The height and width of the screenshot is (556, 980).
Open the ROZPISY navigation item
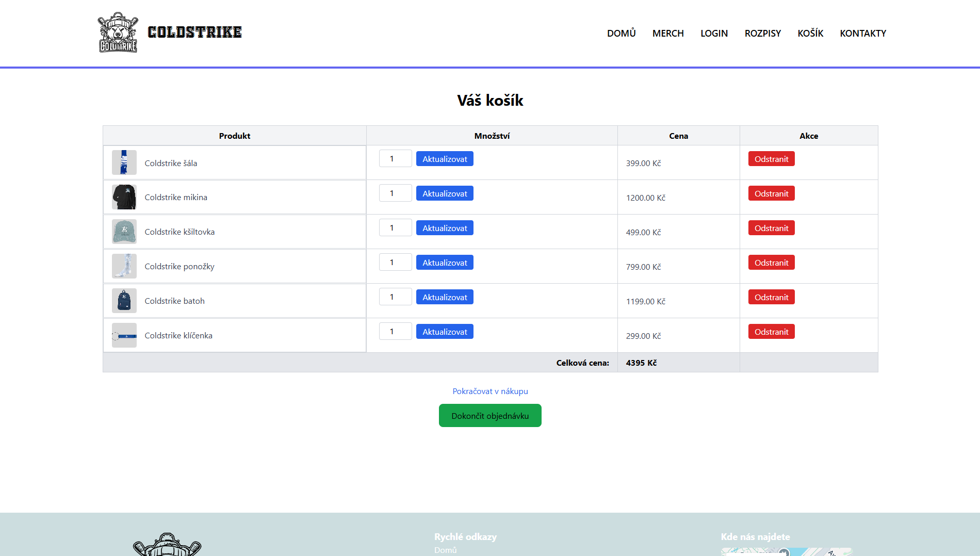click(762, 34)
